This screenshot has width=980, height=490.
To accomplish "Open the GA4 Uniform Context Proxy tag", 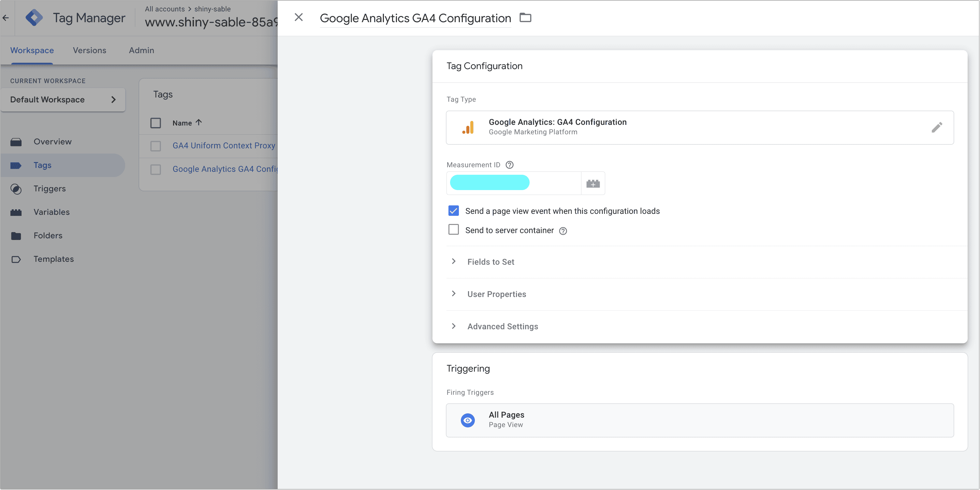I will coord(224,145).
